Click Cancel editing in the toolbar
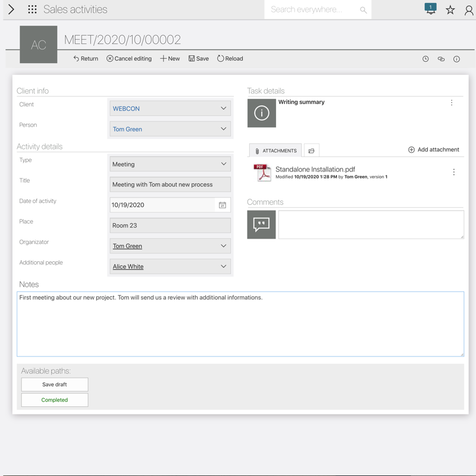Image resolution: width=476 pixels, height=476 pixels. (x=129, y=59)
